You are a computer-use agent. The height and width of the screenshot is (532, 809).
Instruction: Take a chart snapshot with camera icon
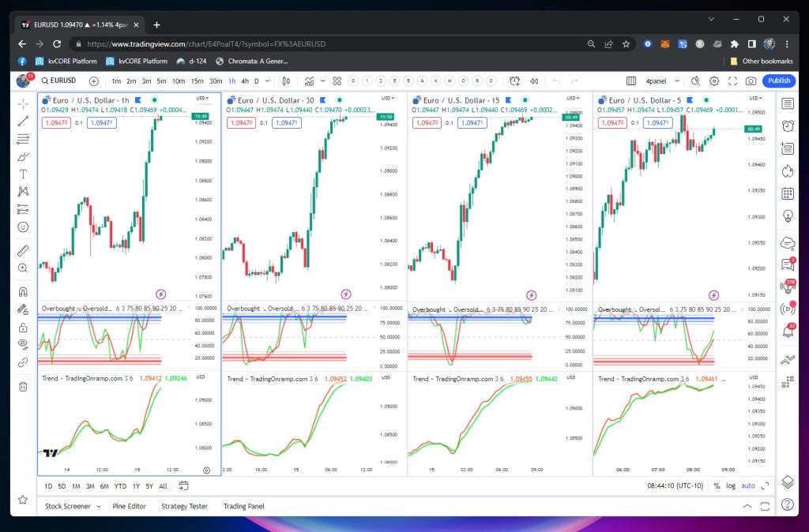(751, 81)
